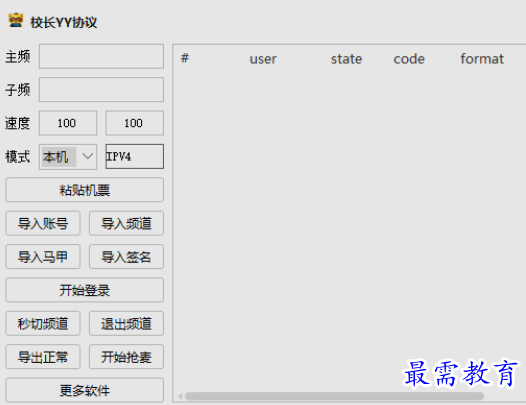Viewport: 526px width, 405px height.
Task: Sort by the state column header
Action: coord(347,59)
